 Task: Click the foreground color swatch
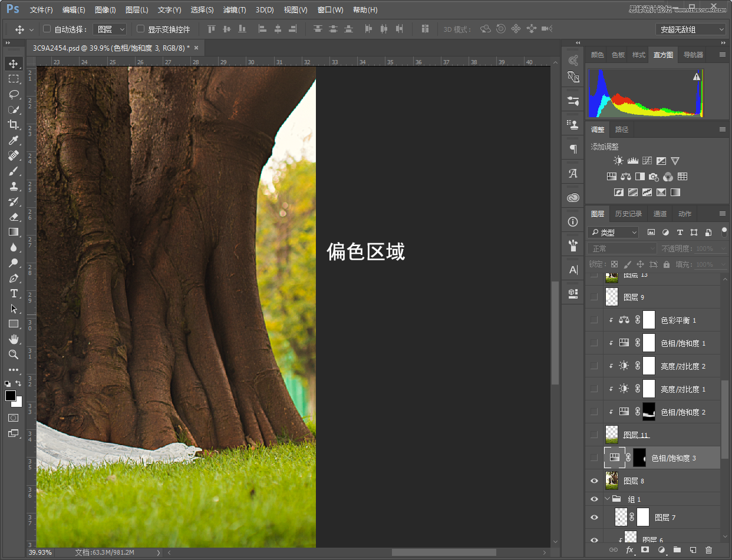[11, 396]
